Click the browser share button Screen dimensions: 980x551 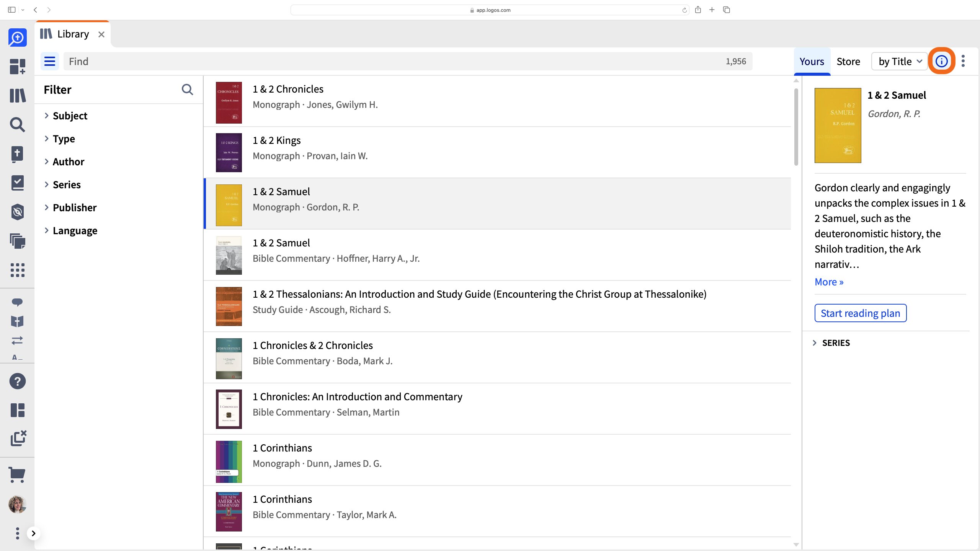[698, 10]
